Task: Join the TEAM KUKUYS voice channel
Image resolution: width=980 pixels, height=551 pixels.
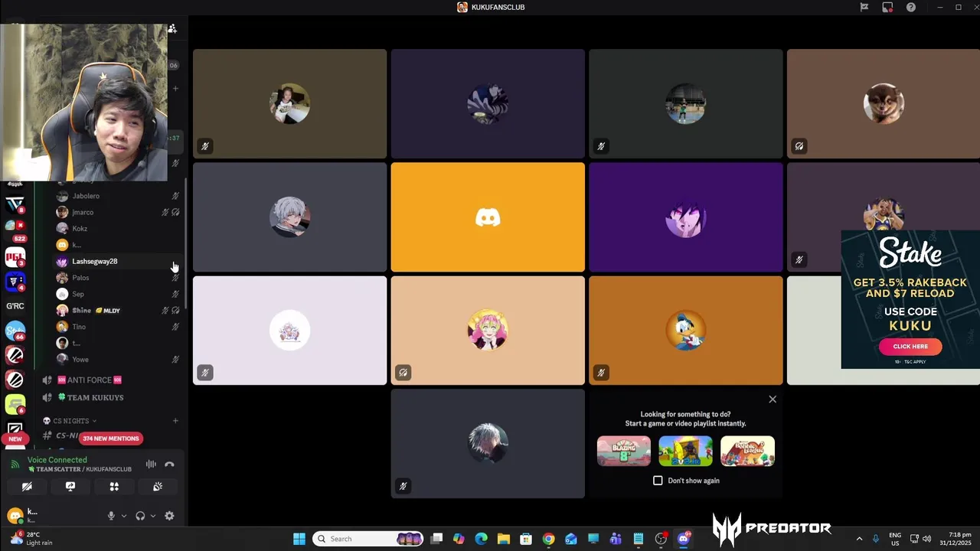Action: point(96,397)
